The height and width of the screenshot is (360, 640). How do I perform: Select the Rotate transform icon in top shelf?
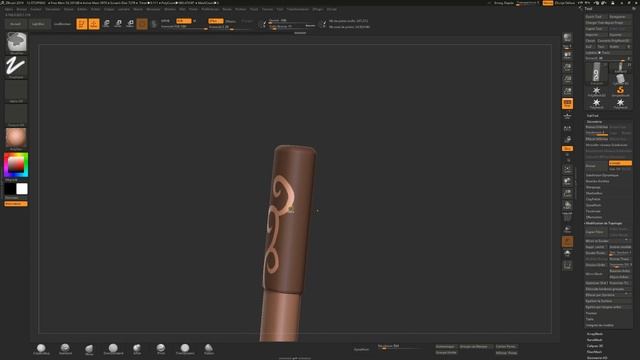pos(130,24)
